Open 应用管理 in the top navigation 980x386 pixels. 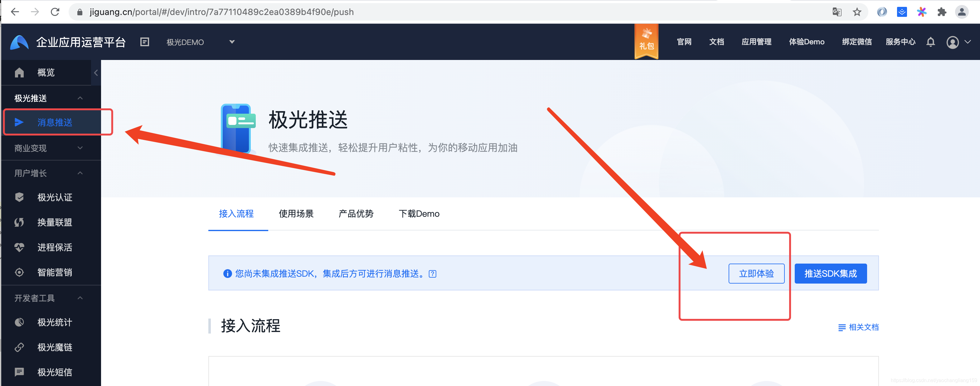tap(756, 42)
